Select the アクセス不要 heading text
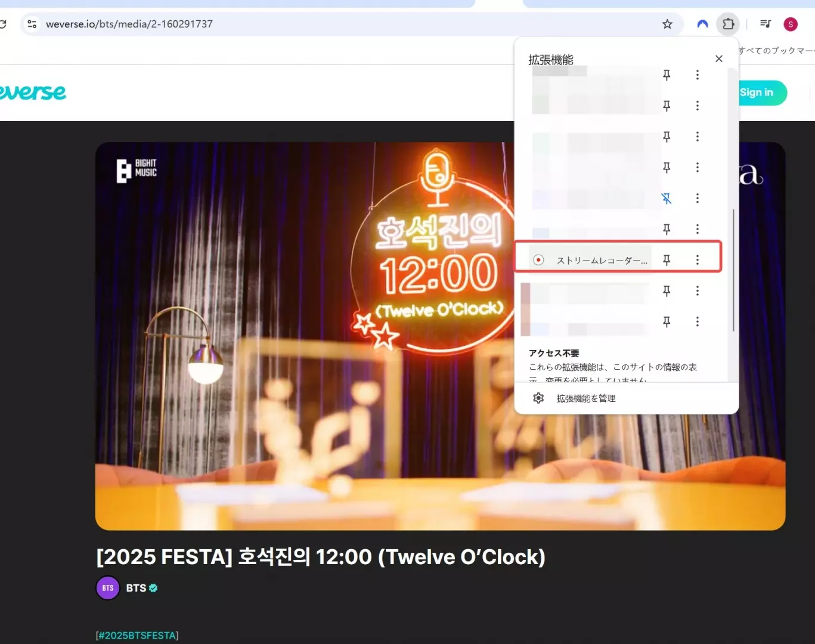815x644 pixels. 554,353
